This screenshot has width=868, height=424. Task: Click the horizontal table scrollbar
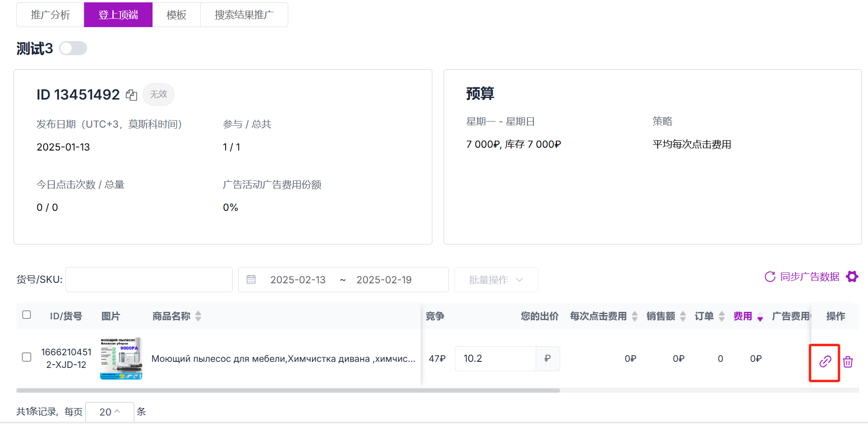(x=288, y=390)
